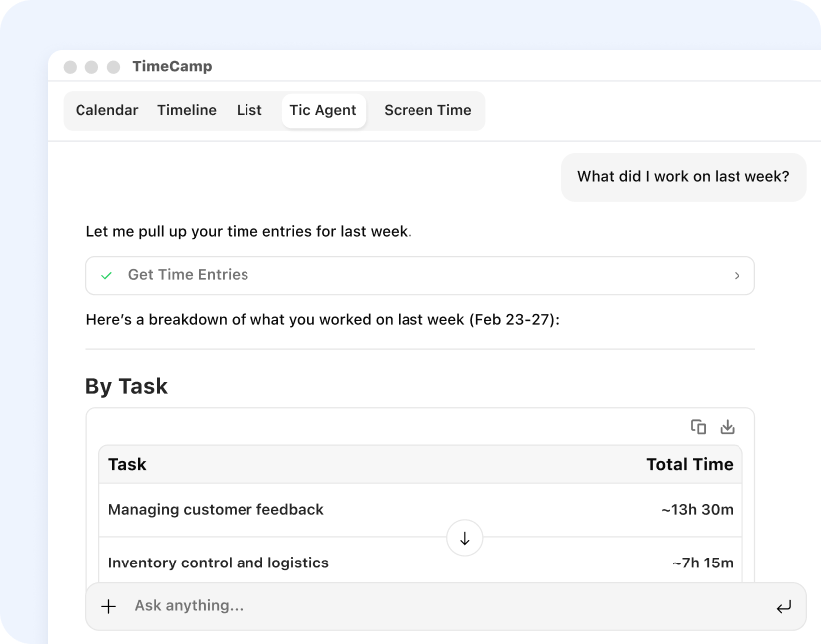Select the List tab
821x644 pixels.
(249, 110)
